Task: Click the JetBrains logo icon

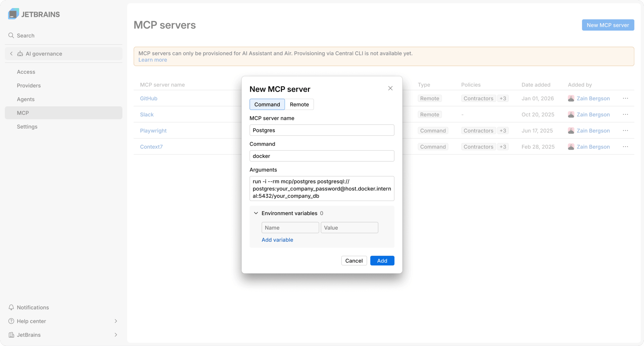Action: [x=13, y=14]
